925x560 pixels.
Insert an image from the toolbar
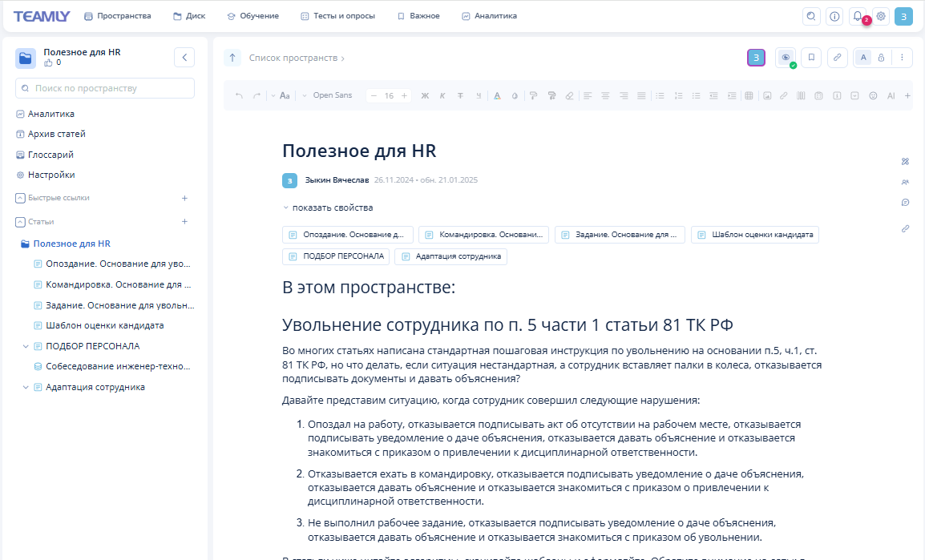coord(767,95)
